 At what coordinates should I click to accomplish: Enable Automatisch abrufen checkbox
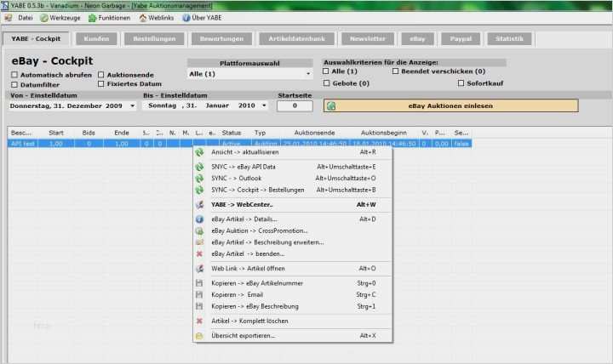pyautogui.click(x=14, y=75)
